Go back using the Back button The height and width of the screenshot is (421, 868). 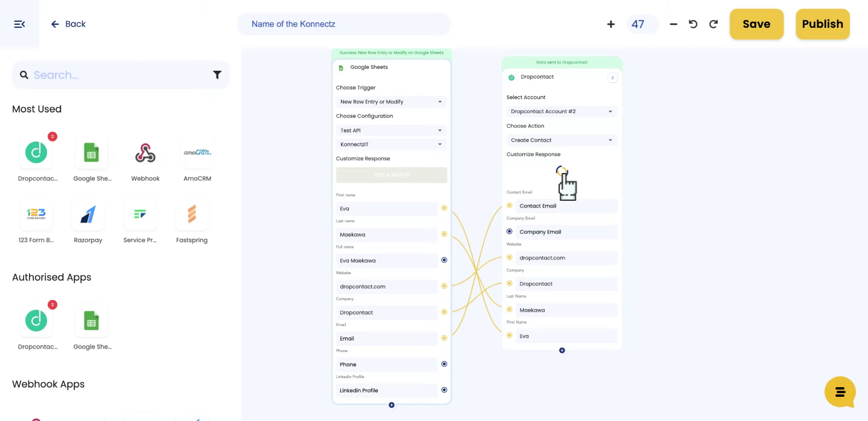(68, 24)
